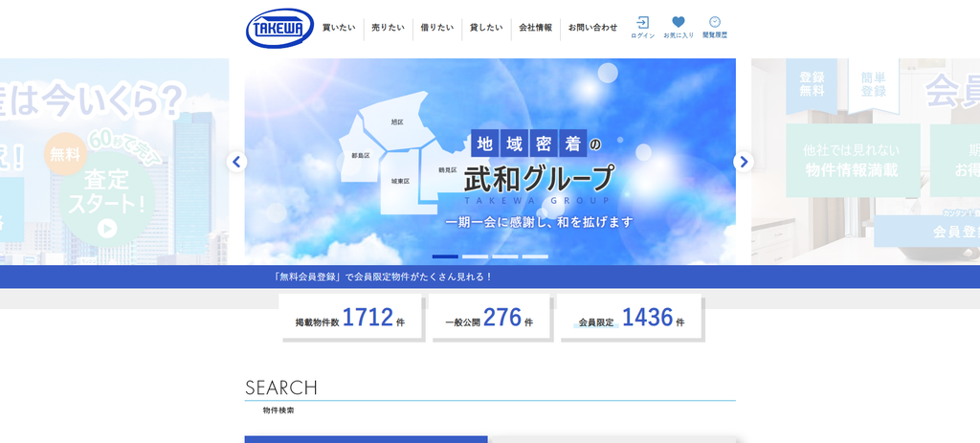
Task: Click the 一般公開 276 件 counter
Action: coord(490,318)
